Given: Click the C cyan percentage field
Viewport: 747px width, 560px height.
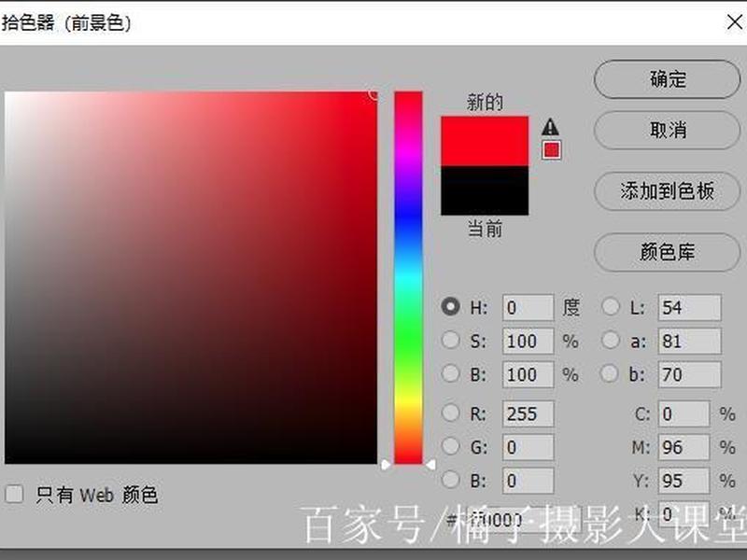Looking at the screenshot, I should [x=684, y=413].
